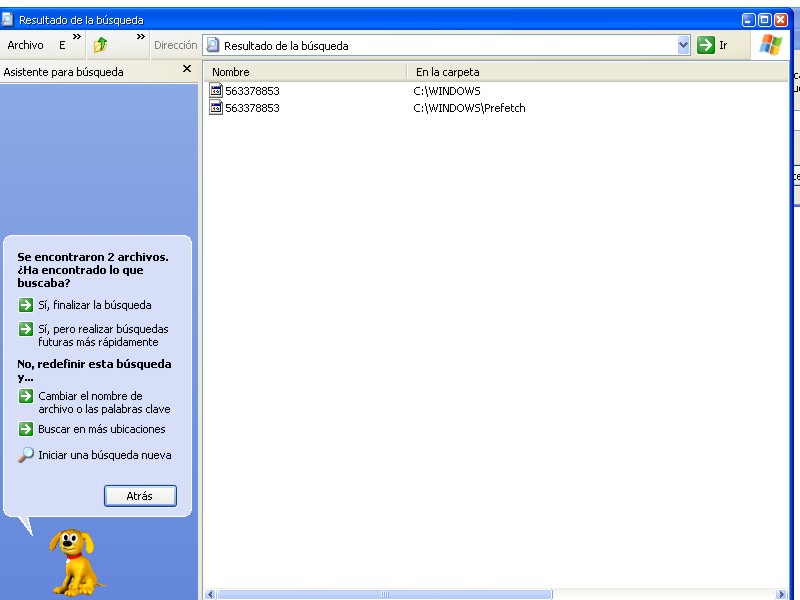The width and height of the screenshot is (800, 600).
Task: Open the Archivo menu
Action: click(25, 45)
